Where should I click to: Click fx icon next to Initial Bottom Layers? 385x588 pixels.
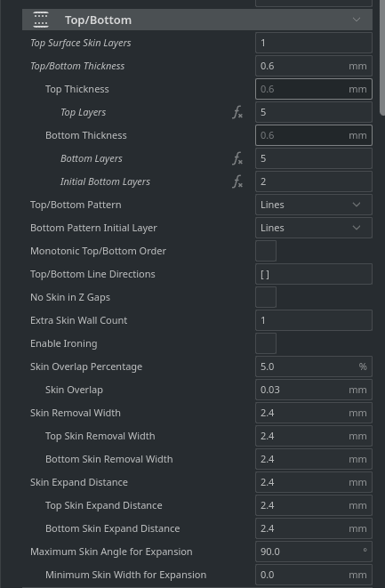pos(237,181)
